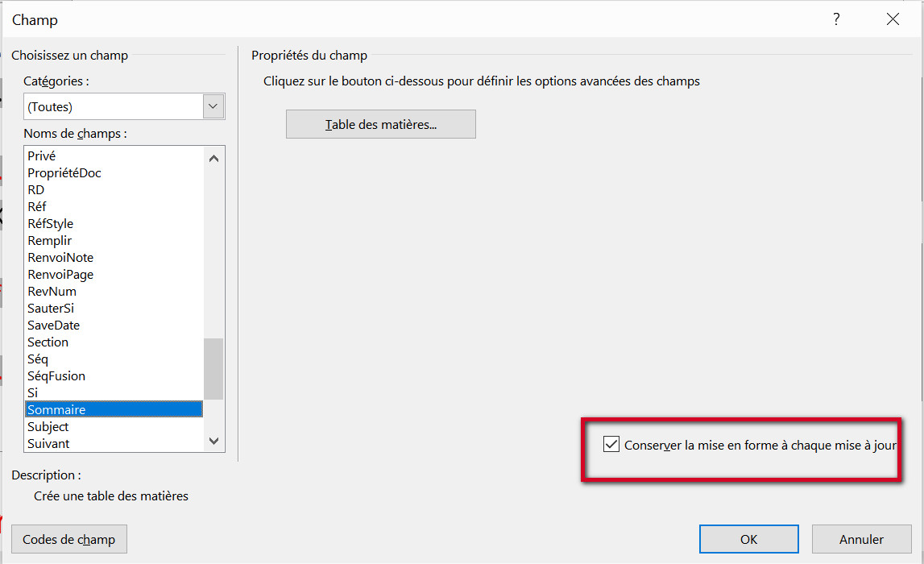Select PropriétéDoc in field list
This screenshot has width=924, height=564.
coord(64,173)
